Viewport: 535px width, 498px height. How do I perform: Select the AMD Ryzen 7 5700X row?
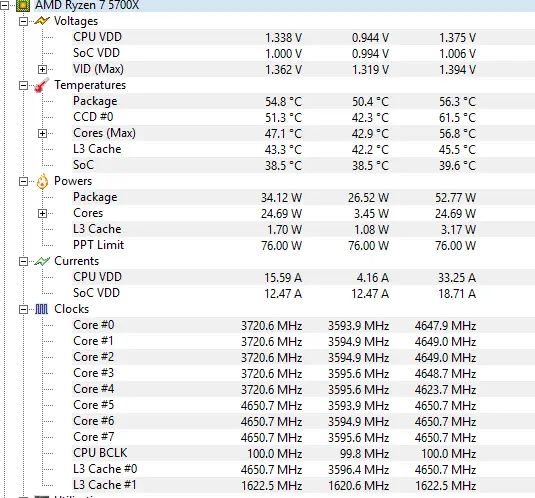284,5
